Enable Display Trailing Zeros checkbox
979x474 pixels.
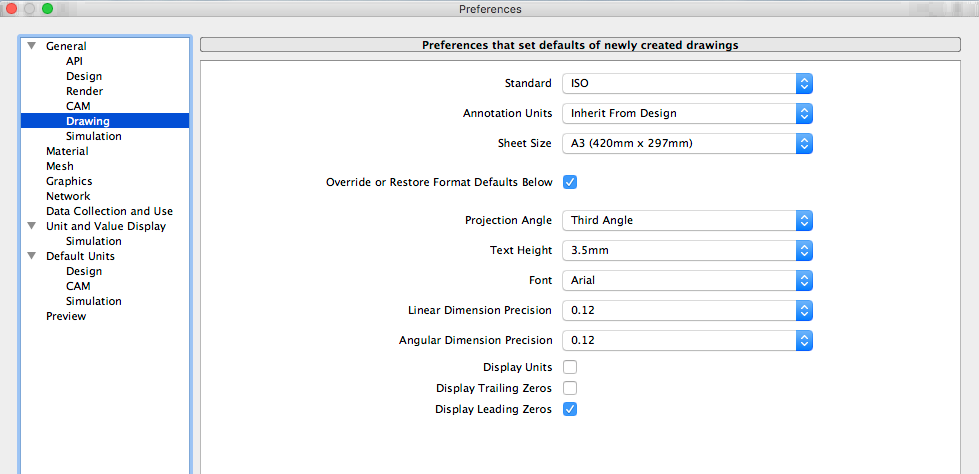click(570, 388)
